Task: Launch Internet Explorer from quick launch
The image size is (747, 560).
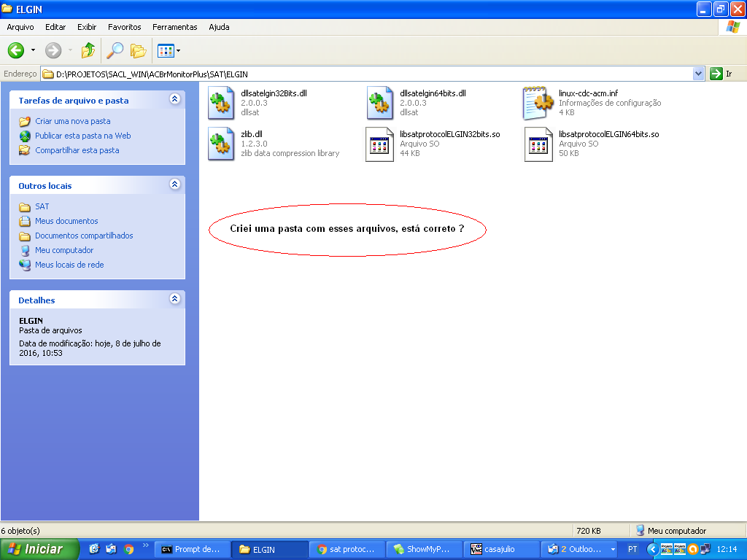Action: 94,549
